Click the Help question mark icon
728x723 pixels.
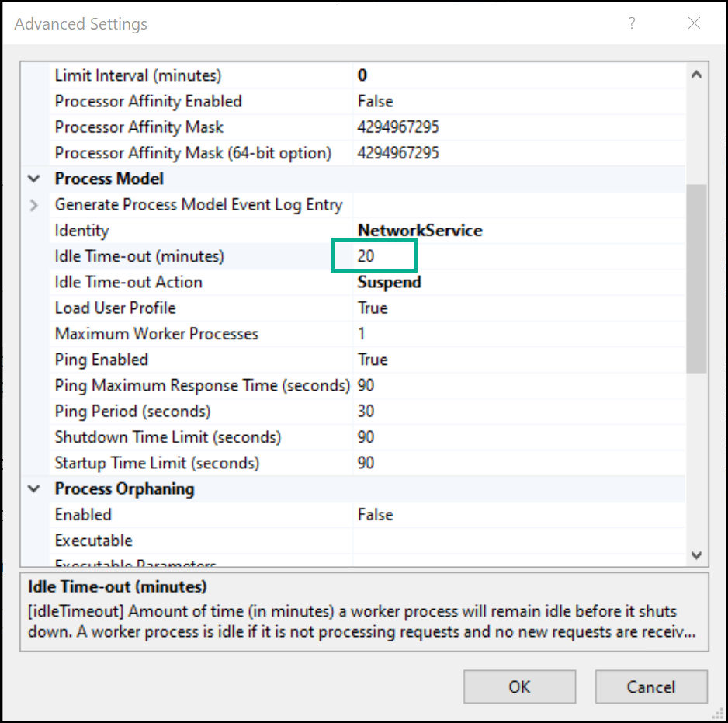pos(632,23)
